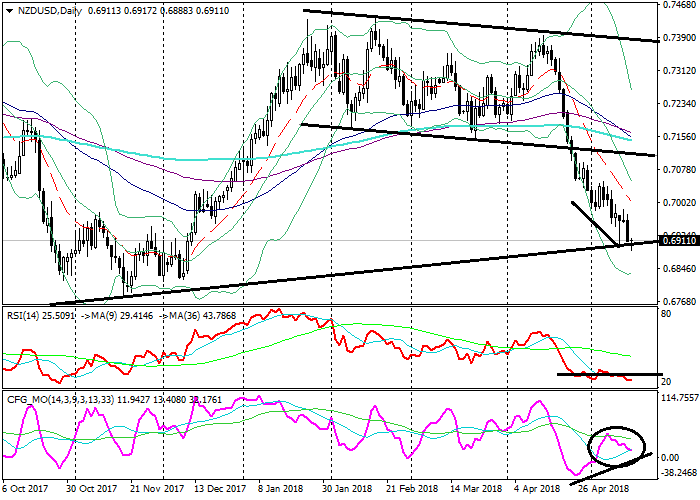Viewport: 700px width, 500px height.
Task: Click the current price tag 0.6911
Action: (679, 241)
